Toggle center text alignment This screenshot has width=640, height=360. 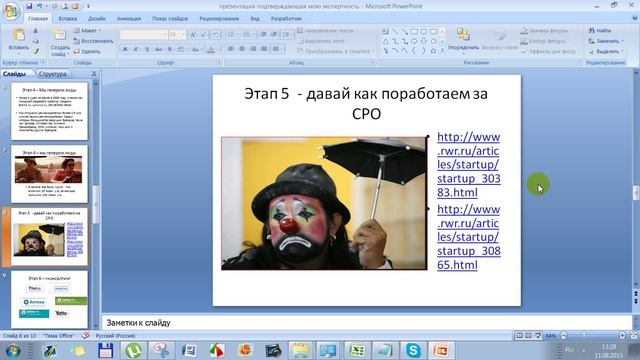pos(242,49)
